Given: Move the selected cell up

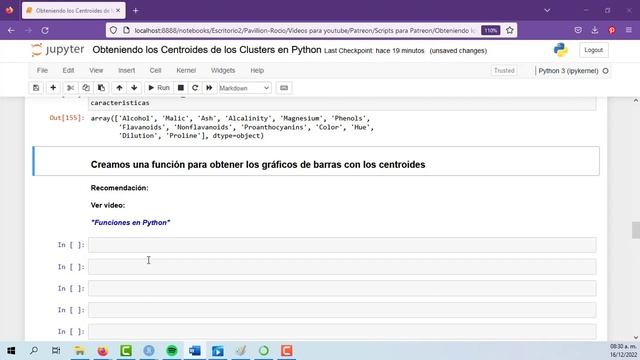Looking at the screenshot, I should [x=119, y=88].
